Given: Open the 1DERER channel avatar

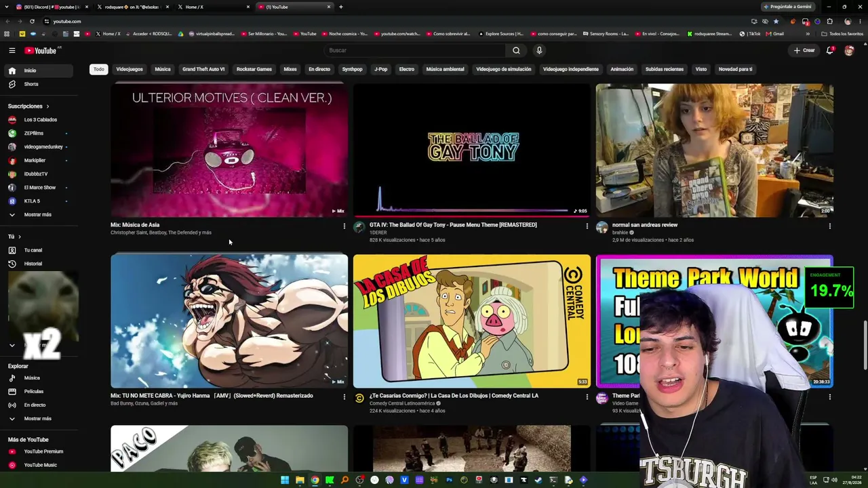Looking at the screenshot, I should pos(359,228).
